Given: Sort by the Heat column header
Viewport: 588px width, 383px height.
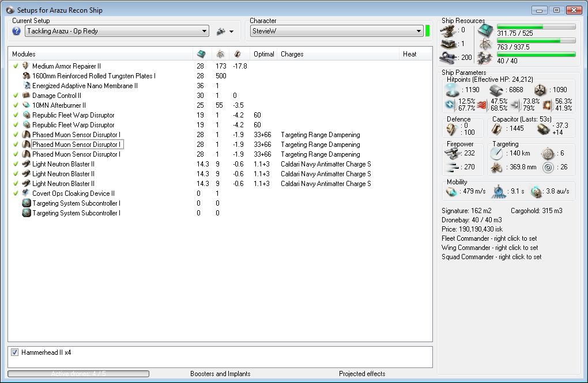Looking at the screenshot, I should tap(416, 54).
